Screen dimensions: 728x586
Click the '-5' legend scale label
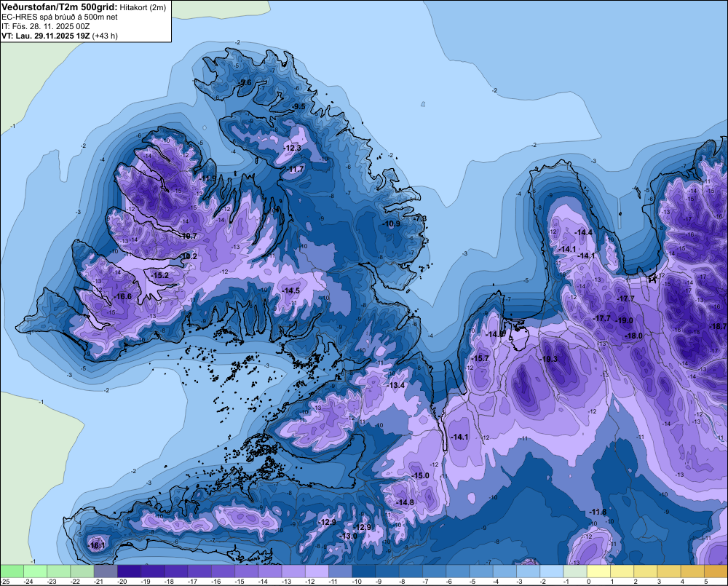tap(472, 582)
